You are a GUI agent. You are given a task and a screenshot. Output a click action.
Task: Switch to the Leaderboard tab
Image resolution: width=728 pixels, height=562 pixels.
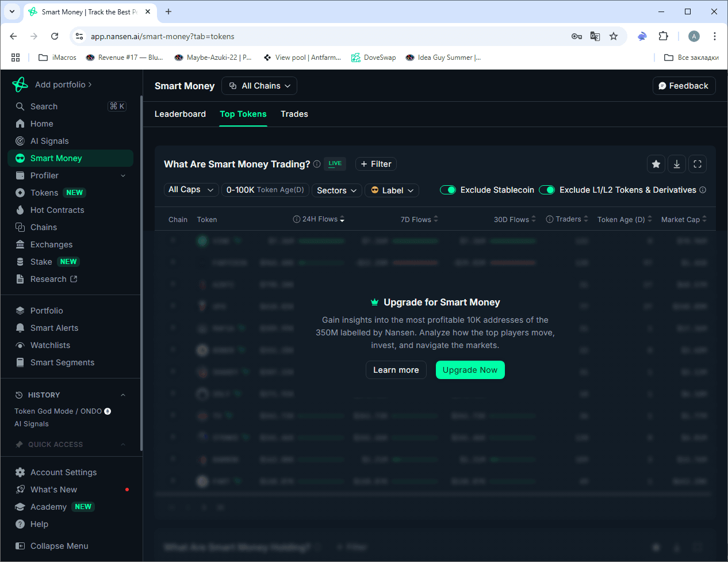[180, 114]
